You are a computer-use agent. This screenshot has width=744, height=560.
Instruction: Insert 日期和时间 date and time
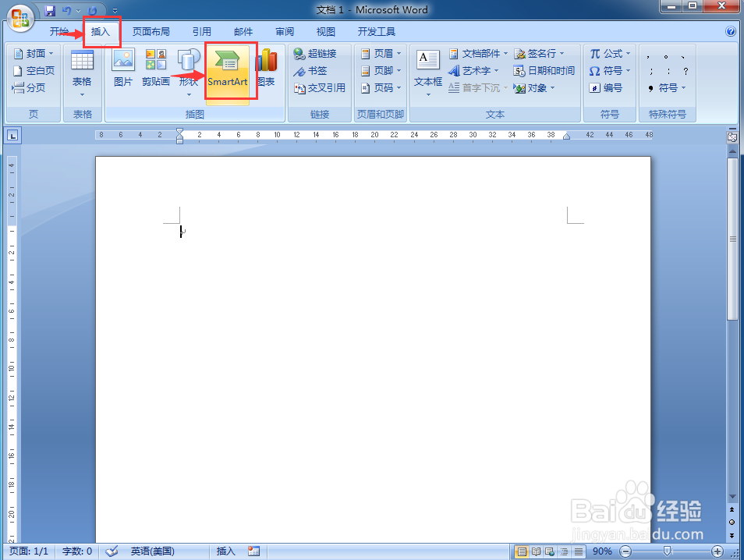click(x=544, y=71)
